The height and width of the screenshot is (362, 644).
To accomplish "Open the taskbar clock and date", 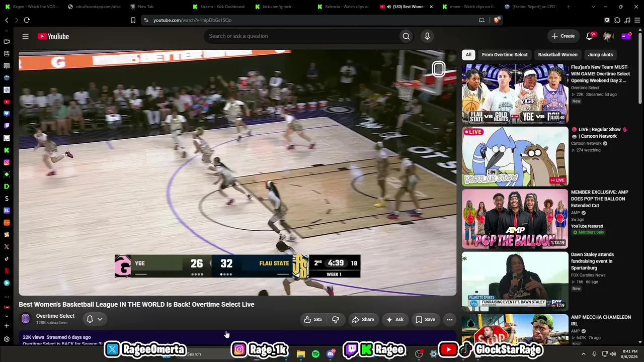I will [629, 354].
